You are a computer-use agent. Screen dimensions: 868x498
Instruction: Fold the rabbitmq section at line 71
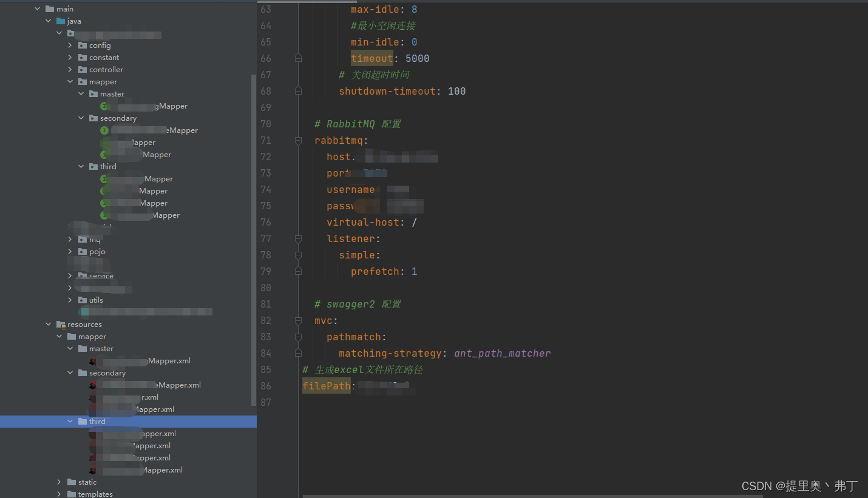click(x=297, y=140)
